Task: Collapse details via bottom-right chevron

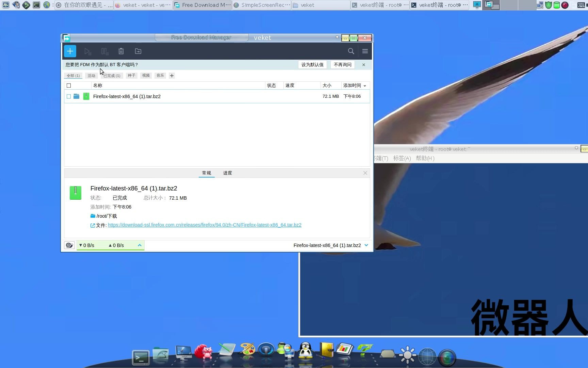Action: click(366, 245)
